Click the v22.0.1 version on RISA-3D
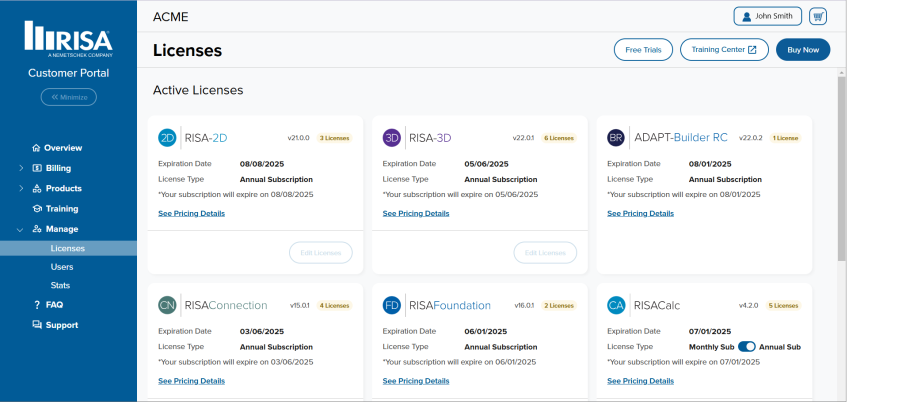The width and height of the screenshot is (906, 402). (523, 138)
